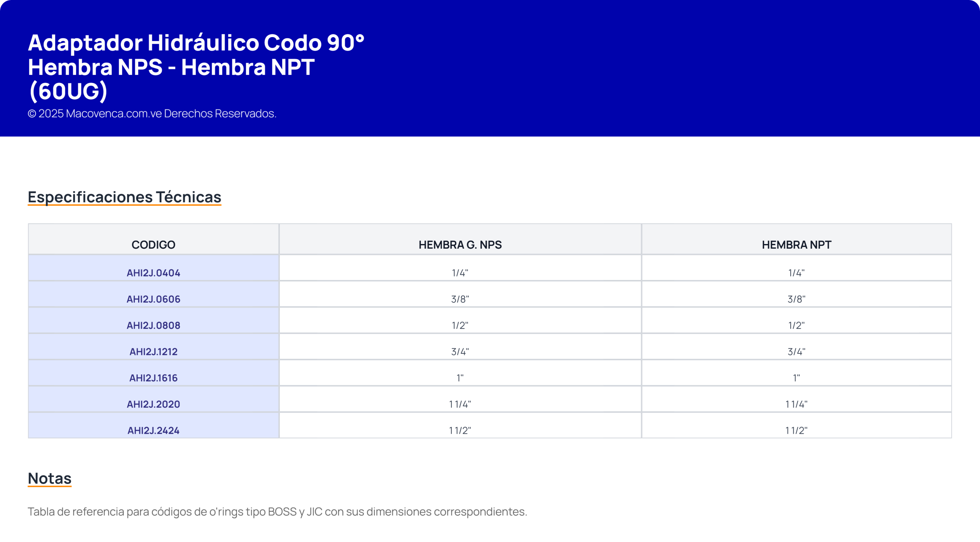Click the HEMBRA G. NPS column header
Image resolution: width=980 pixels, height=542 pixels.
point(460,239)
